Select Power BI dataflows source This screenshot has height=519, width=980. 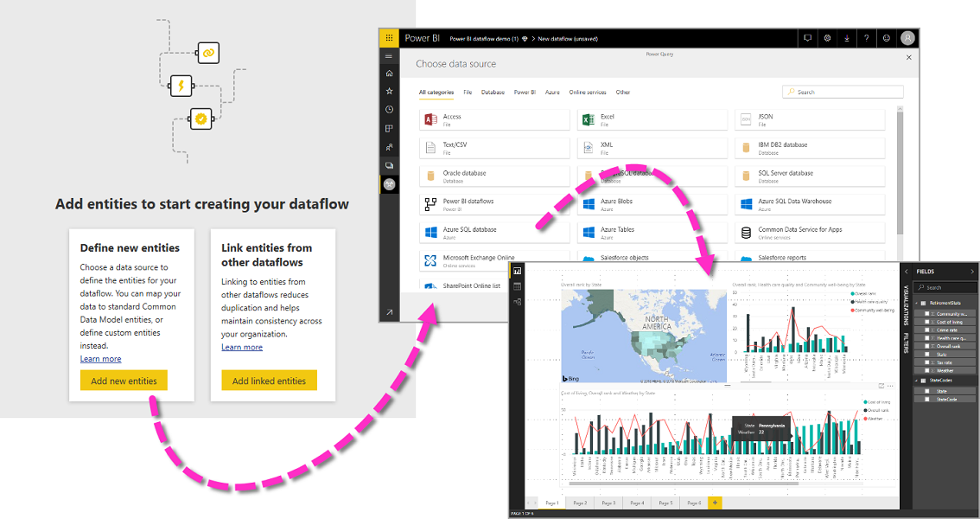tap(494, 204)
